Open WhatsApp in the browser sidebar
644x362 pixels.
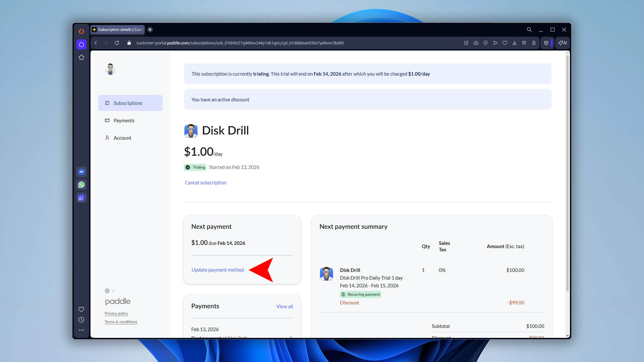[x=81, y=185]
